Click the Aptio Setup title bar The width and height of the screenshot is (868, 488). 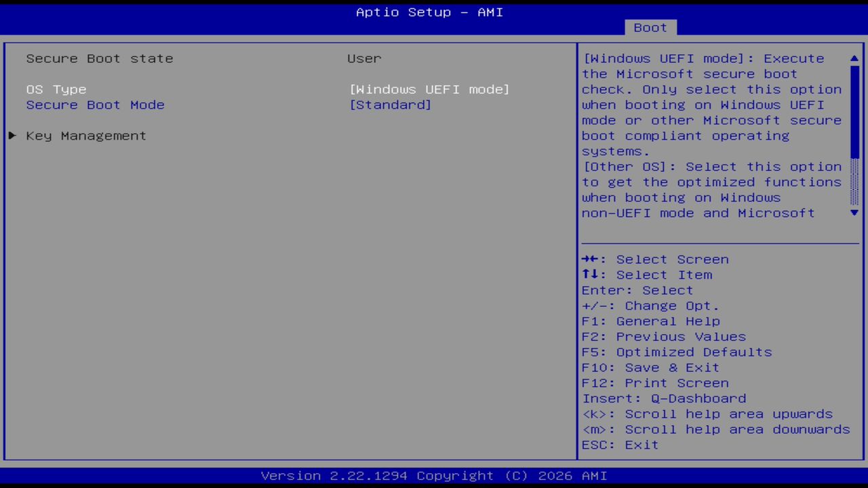[x=429, y=12]
